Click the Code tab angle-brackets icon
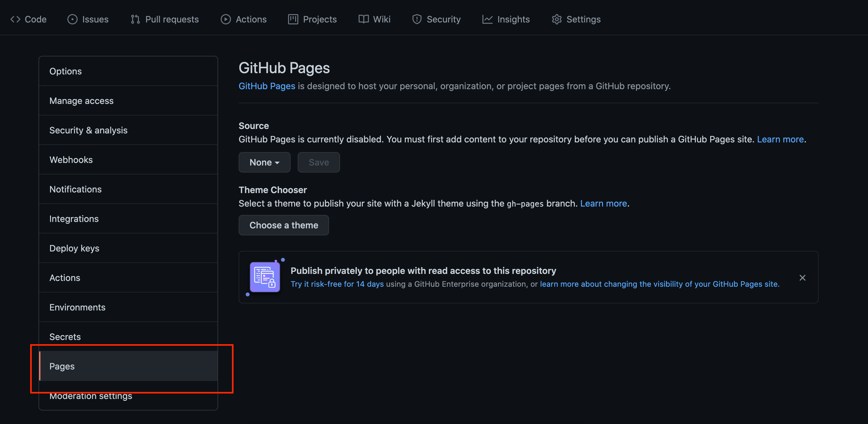Image resolution: width=868 pixels, height=424 pixels. click(x=15, y=19)
